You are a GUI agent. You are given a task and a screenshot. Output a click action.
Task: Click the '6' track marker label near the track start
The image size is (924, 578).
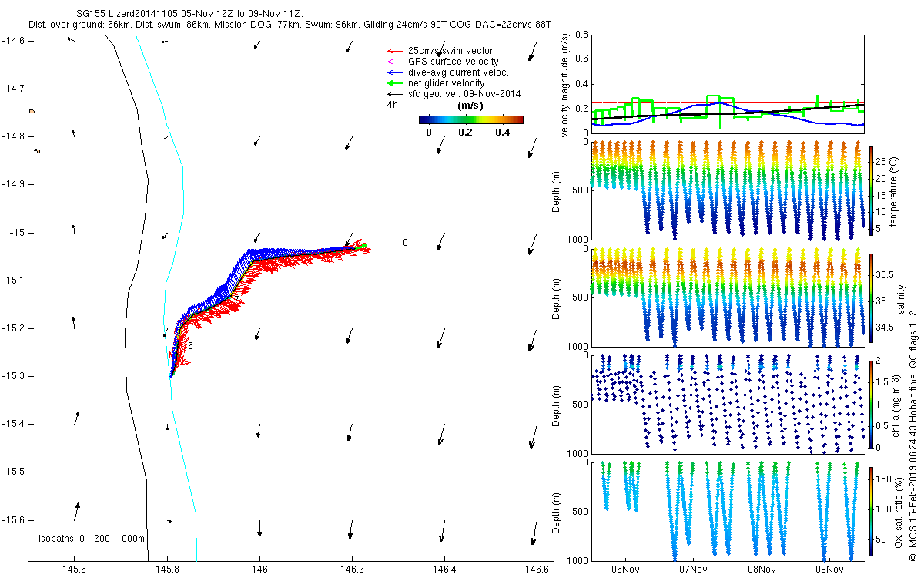190,346
